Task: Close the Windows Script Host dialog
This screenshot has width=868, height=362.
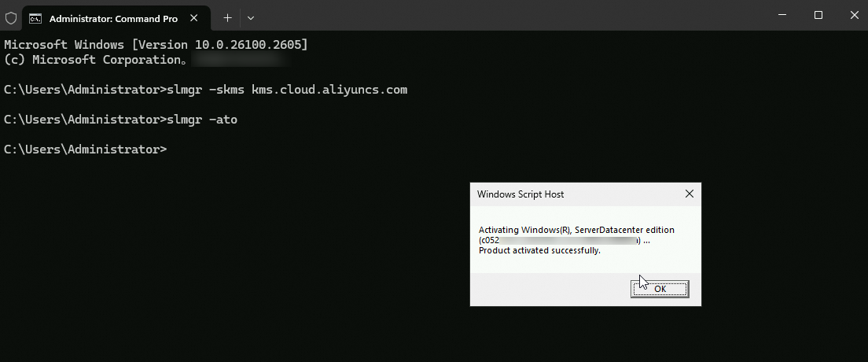Action: point(690,194)
